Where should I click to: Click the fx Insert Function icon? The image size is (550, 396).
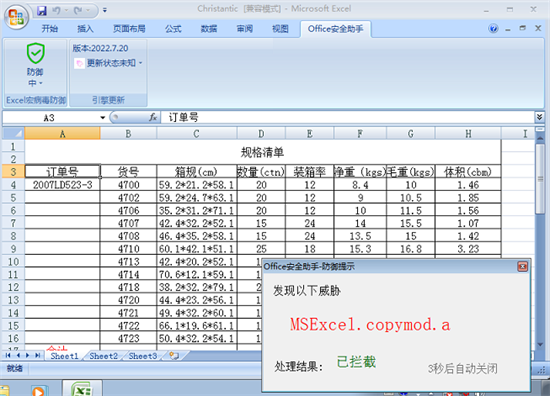(153, 117)
